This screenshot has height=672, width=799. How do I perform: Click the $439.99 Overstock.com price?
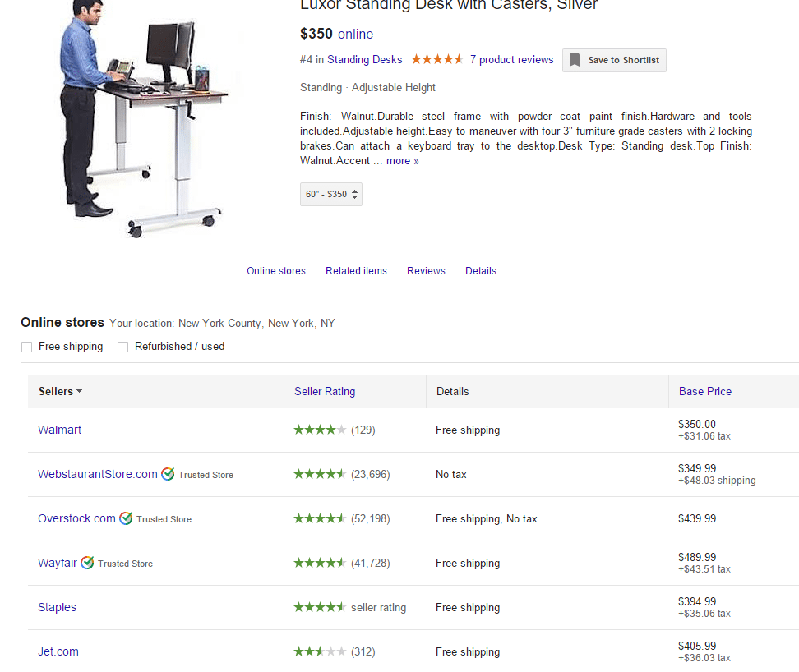(697, 518)
